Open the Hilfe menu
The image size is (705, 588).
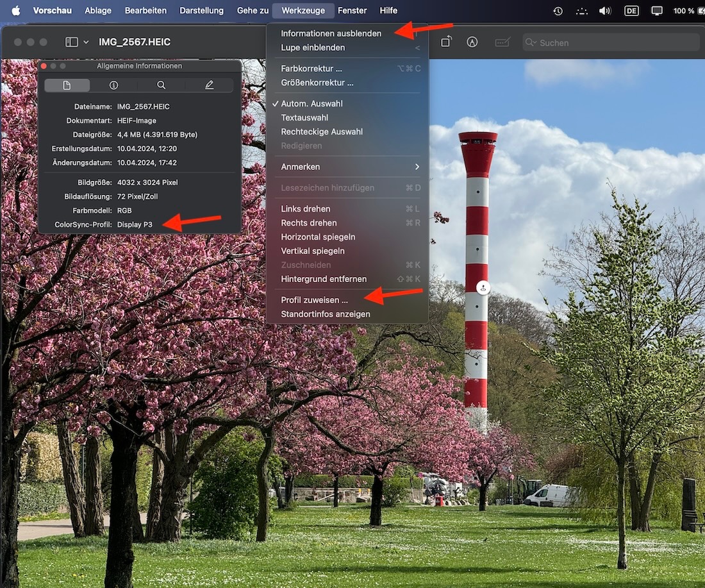(388, 10)
